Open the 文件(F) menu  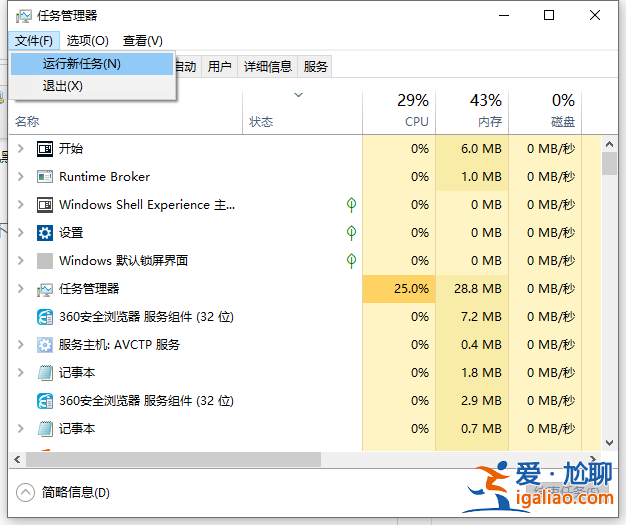point(34,41)
